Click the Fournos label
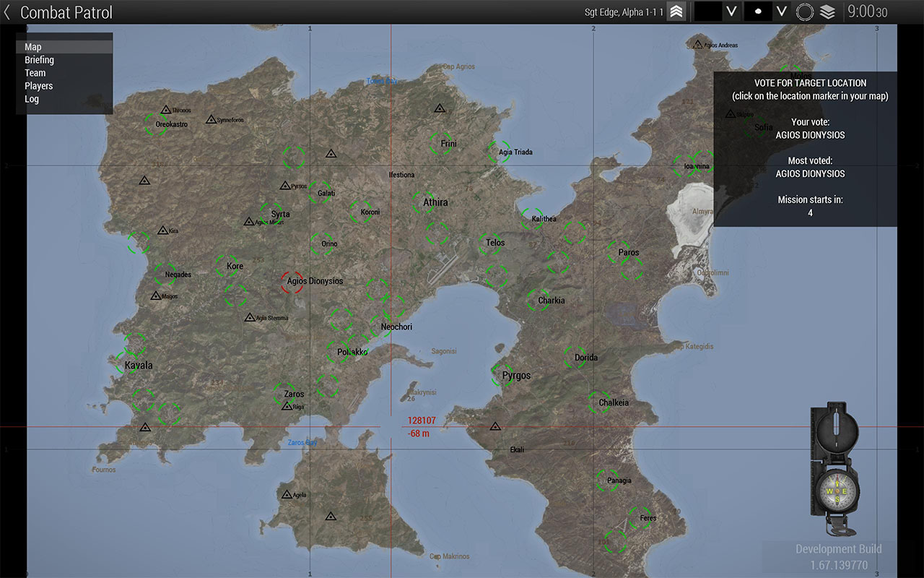The width and height of the screenshot is (924, 578). 104,470
